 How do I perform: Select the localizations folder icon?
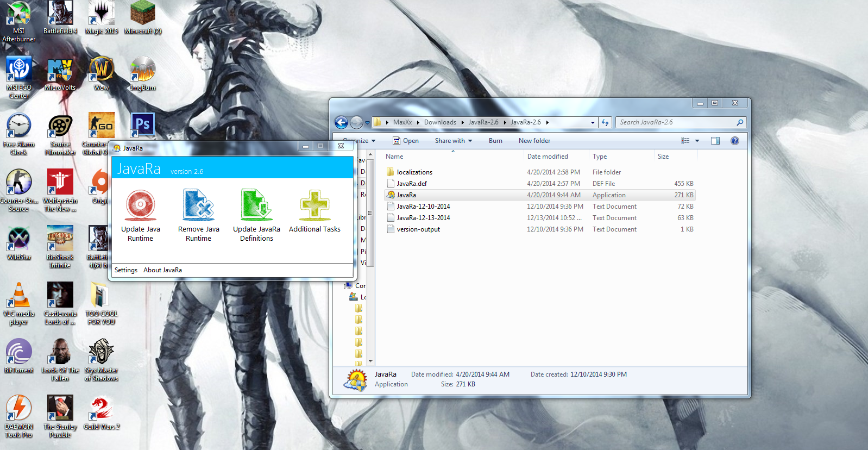391,172
